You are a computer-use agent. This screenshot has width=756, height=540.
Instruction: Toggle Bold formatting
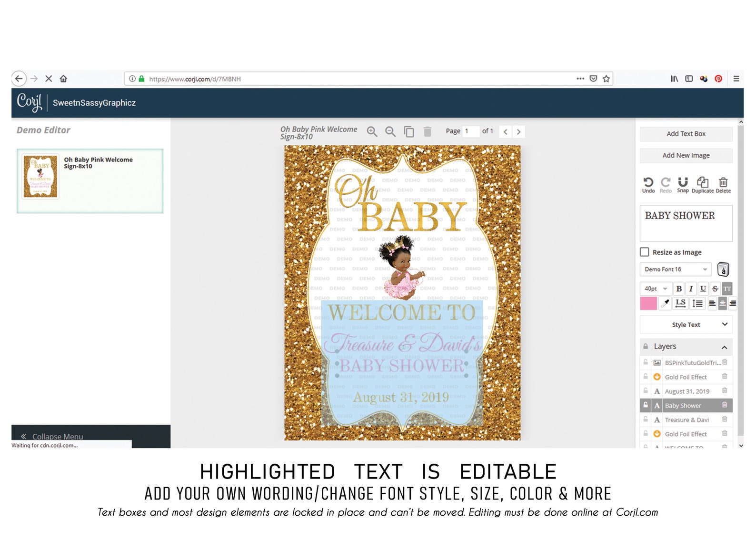[679, 289]
